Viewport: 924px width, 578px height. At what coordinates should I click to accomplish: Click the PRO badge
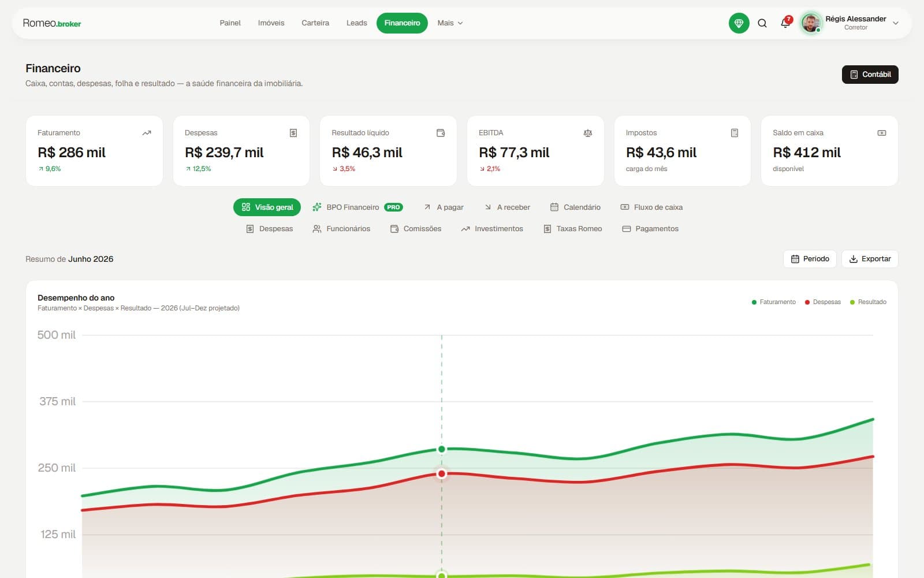click(x=393, y=208)
